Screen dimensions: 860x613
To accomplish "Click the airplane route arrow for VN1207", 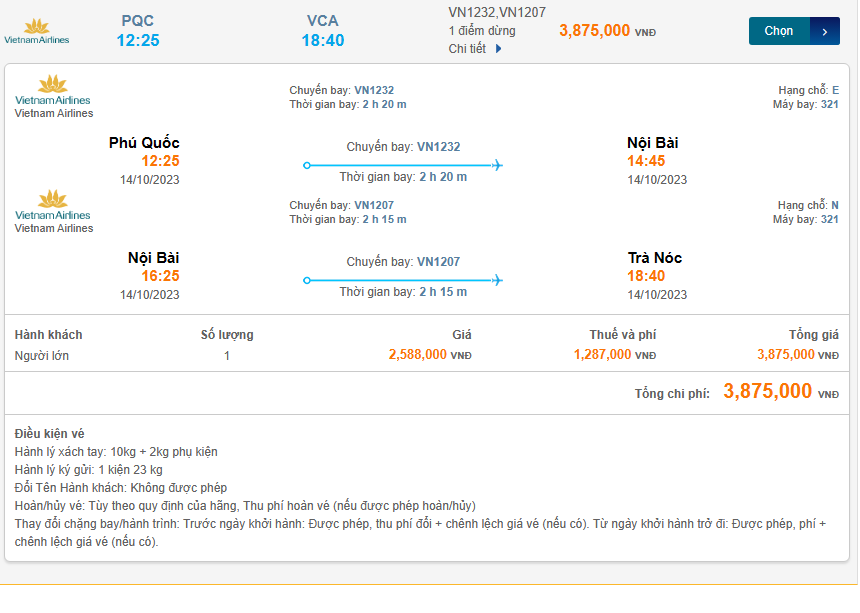I will 403,280.
